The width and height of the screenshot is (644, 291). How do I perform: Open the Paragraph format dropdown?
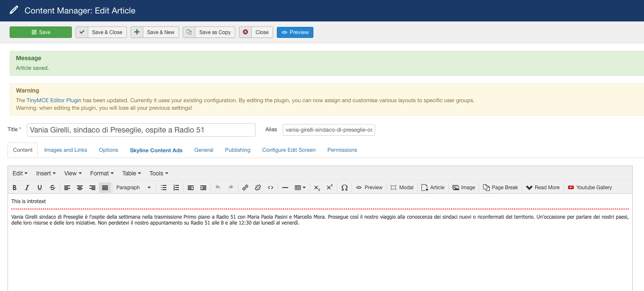click(x=133, y=188)
